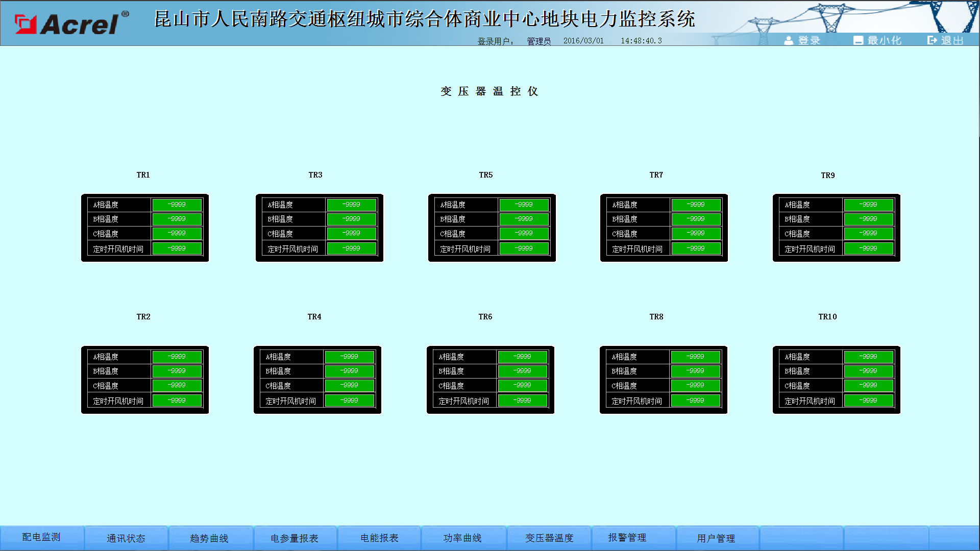Click TR3 定时开风机时间 value field

[352, 248]
